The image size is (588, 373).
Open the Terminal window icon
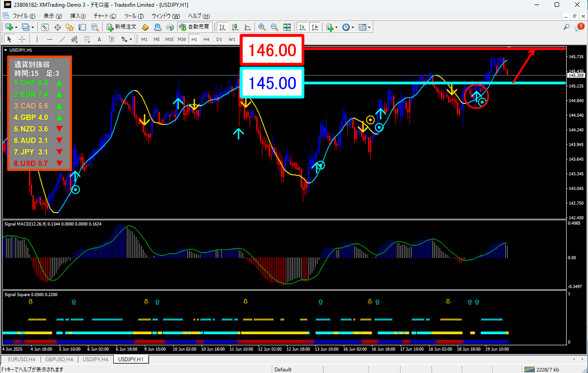82,27
